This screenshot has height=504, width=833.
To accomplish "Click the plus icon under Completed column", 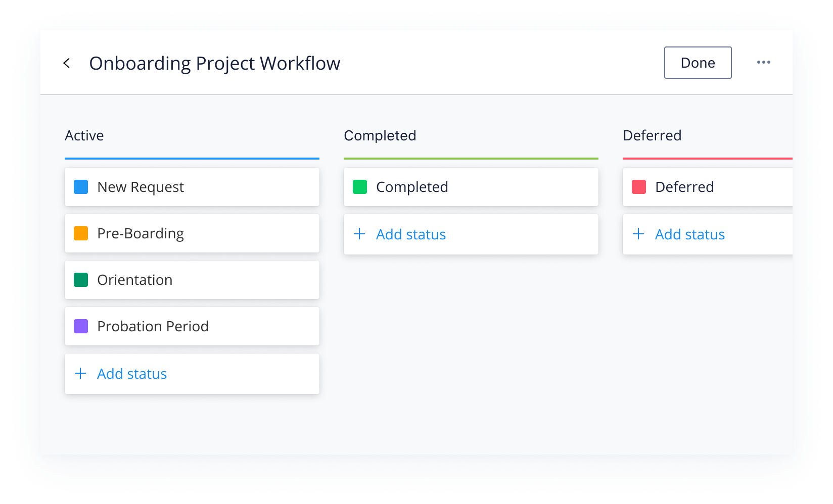I will click(359, 234).
